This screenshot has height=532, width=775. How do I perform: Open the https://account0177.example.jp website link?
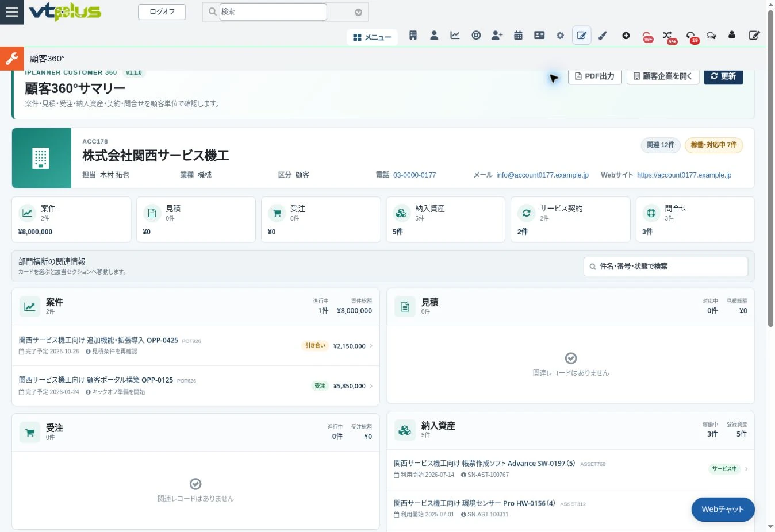point(684,175)
